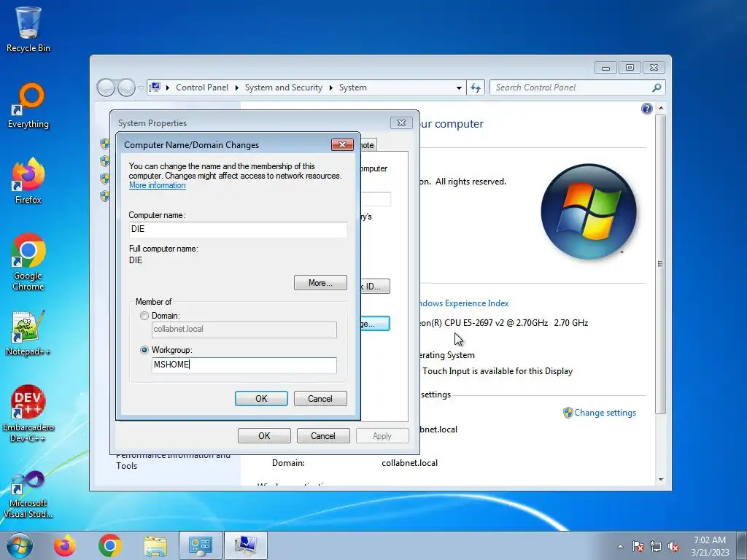Click the System breadcrumb

[x=353, y=87]
